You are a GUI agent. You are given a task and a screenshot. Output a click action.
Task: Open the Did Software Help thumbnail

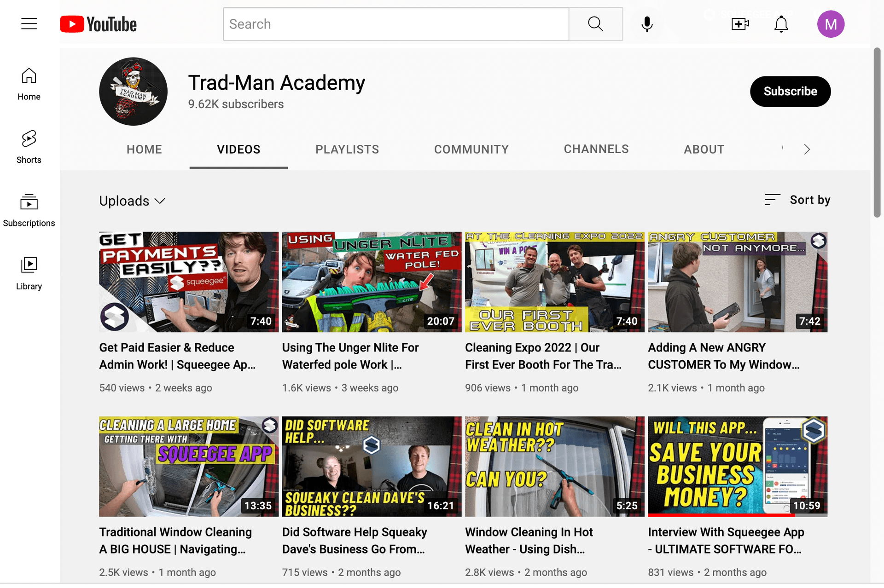372,467
